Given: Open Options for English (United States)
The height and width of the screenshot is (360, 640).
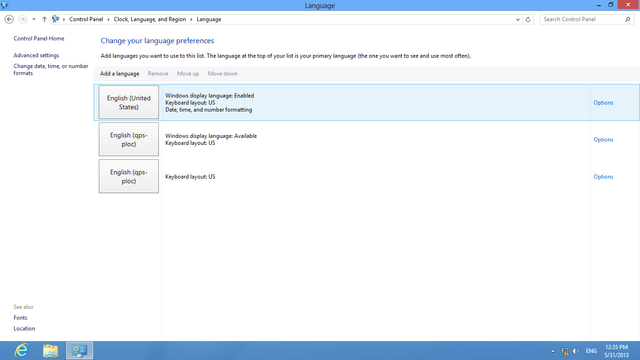Looking at the screenshot, I should point(603,102).
